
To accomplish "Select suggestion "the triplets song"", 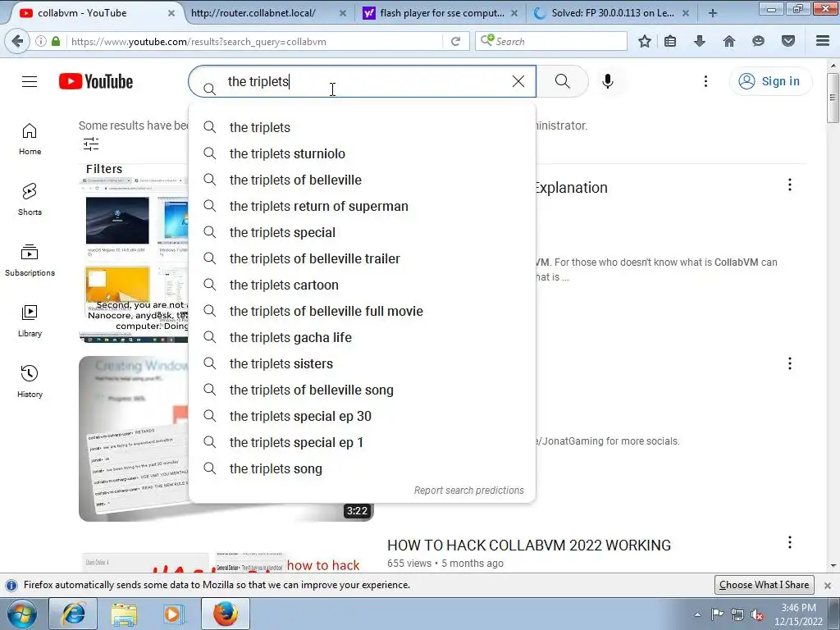I will [362, 468].
